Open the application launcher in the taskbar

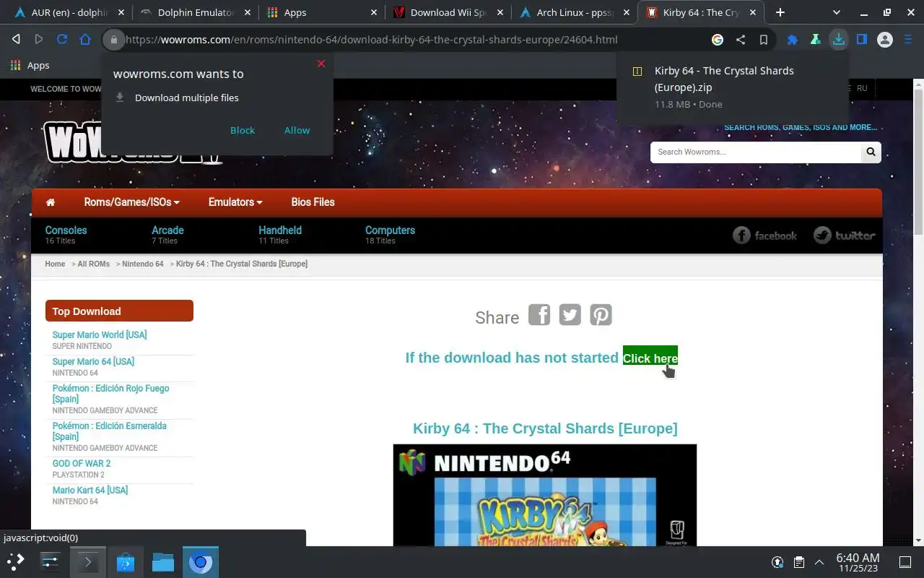pyautogui.click(x=16, y=561)
